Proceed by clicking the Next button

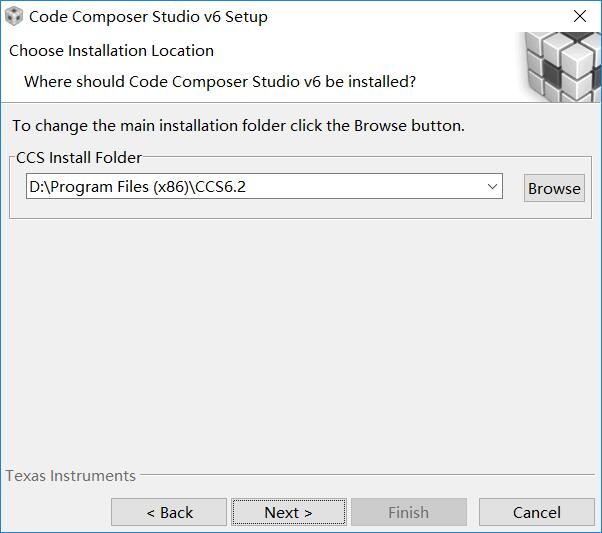pos(289,512)
